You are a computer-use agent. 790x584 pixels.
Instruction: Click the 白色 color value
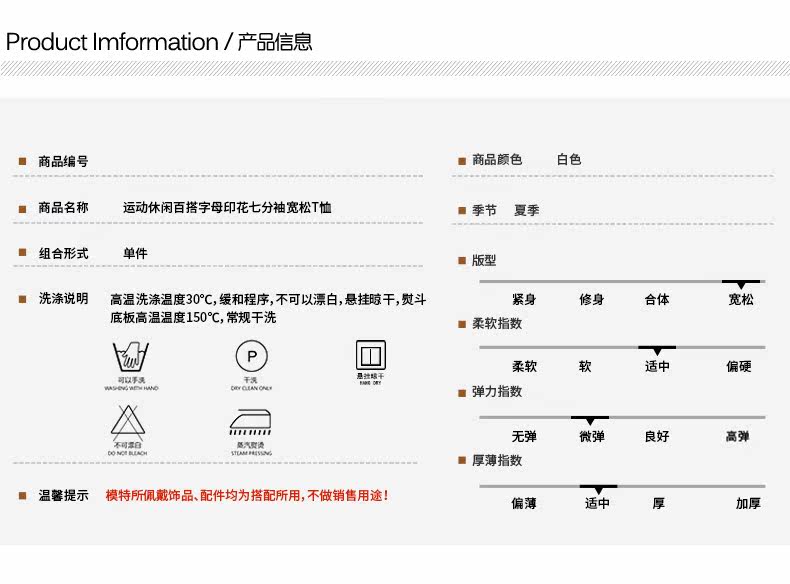click(569, 160)
